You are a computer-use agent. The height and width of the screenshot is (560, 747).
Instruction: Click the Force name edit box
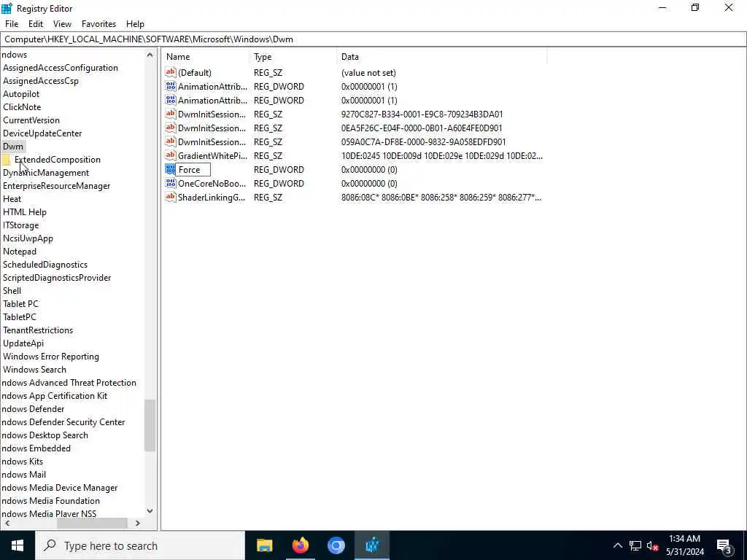coord(193,169)
